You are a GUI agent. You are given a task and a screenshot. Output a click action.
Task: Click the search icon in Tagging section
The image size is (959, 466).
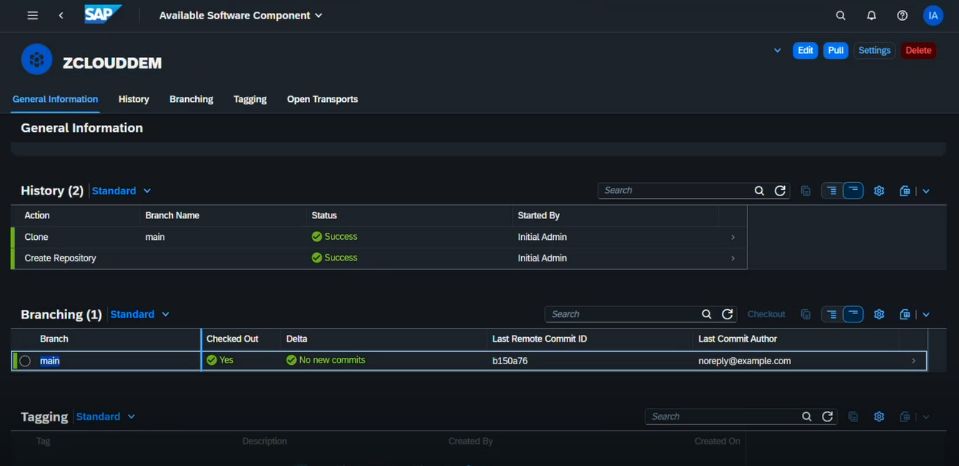coord(807,417)
